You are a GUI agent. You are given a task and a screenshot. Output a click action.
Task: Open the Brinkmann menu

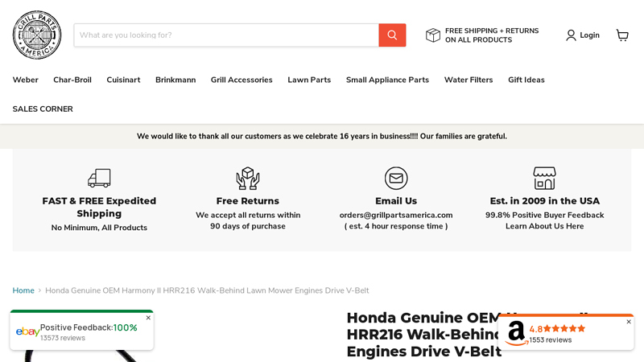175,80
